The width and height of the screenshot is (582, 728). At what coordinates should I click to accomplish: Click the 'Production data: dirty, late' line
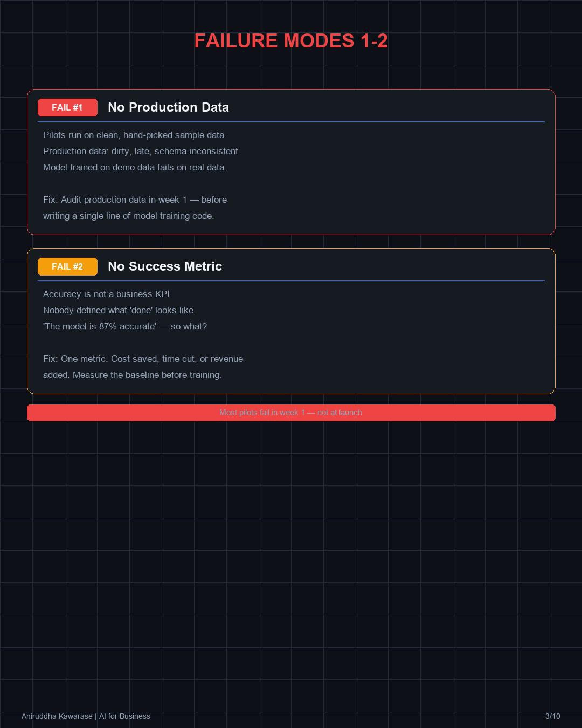(142, 151)
